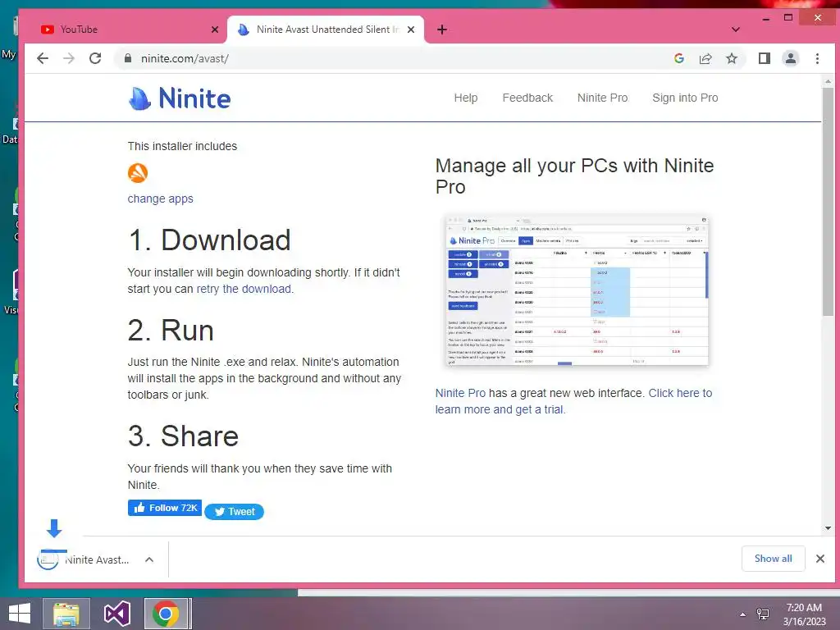Go back to the previous page
This screenshot has height=630, width=840.
(x=43, y=58)
